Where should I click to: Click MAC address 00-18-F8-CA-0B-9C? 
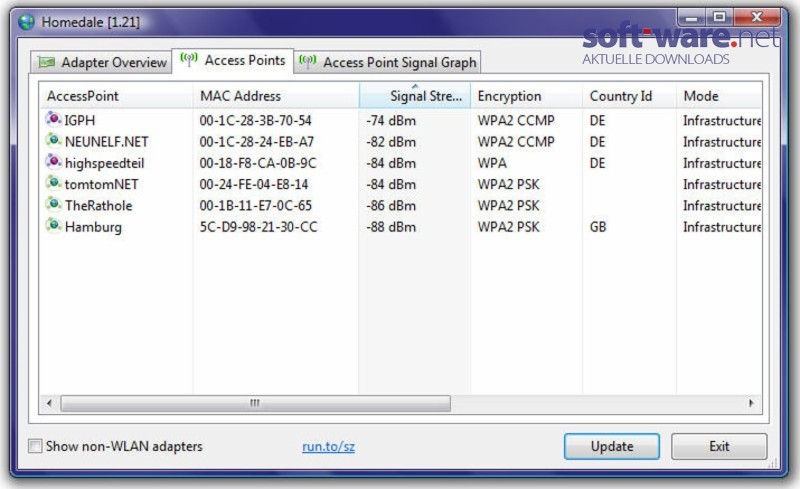(x=258, y=163)
